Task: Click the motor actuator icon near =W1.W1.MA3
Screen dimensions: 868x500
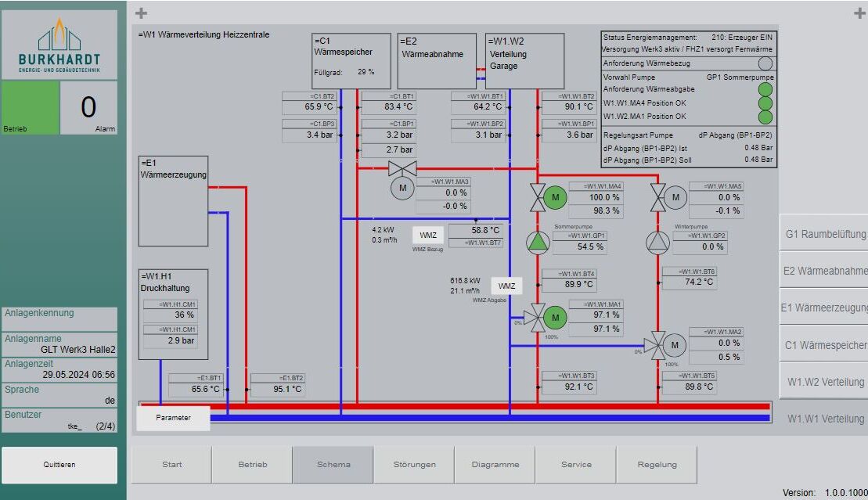Action: pyautogui.click(x=402, y=188)
